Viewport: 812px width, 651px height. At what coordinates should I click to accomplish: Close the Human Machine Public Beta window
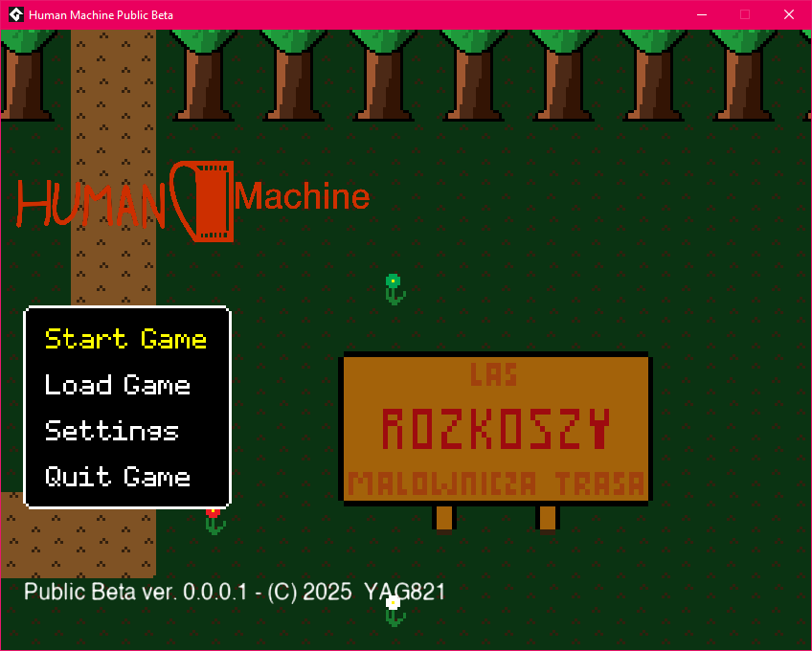pos(789,14)
